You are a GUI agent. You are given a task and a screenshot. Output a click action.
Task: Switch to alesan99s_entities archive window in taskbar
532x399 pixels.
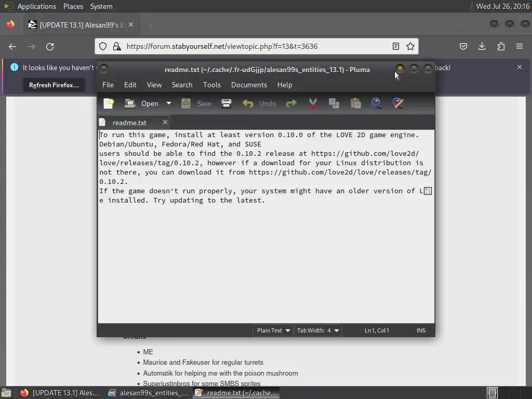[x=148, y=393]
